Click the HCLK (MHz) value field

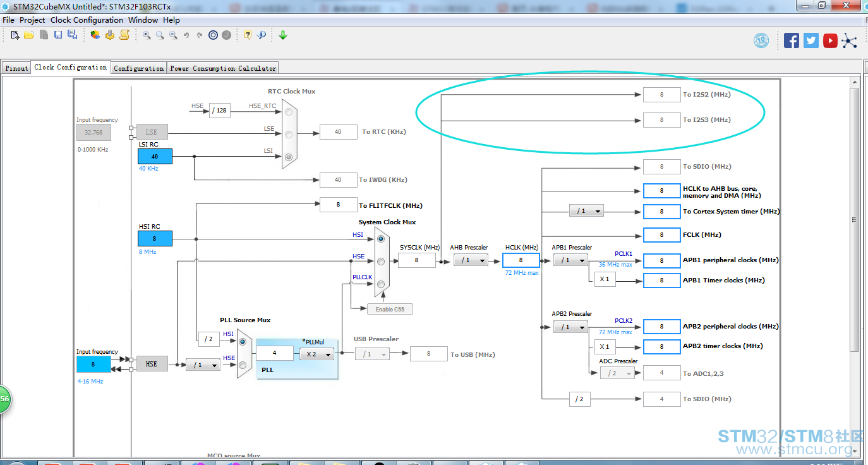point(521,260)
